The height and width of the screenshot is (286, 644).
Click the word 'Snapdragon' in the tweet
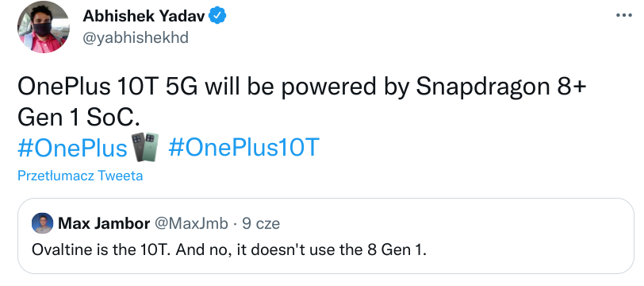pos(481,88)
